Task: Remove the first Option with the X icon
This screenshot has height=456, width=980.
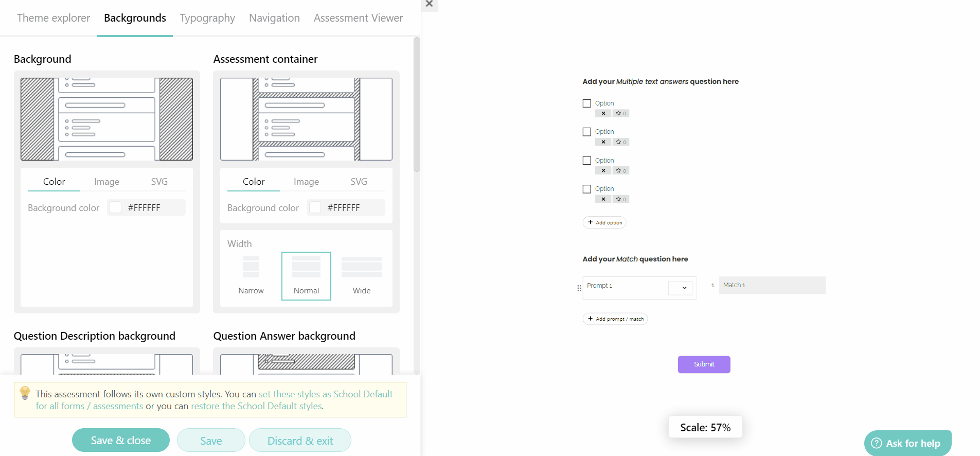Action: tap(603, 113)
